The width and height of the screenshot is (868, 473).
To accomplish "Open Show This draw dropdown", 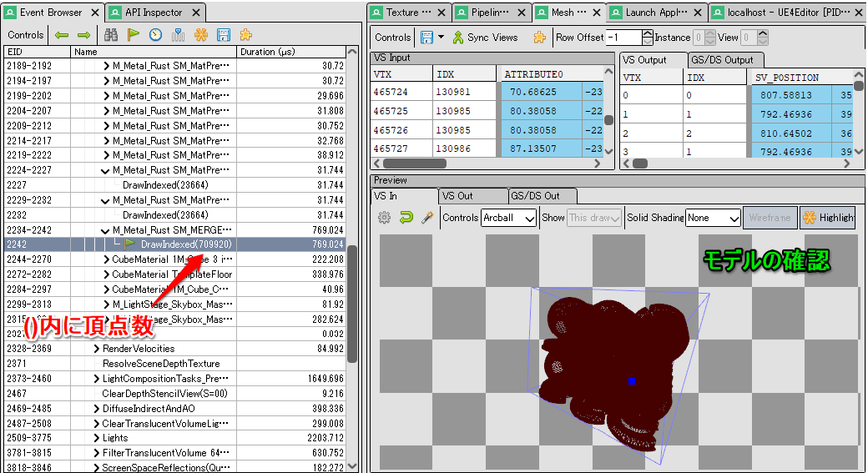I will (594, 218).
